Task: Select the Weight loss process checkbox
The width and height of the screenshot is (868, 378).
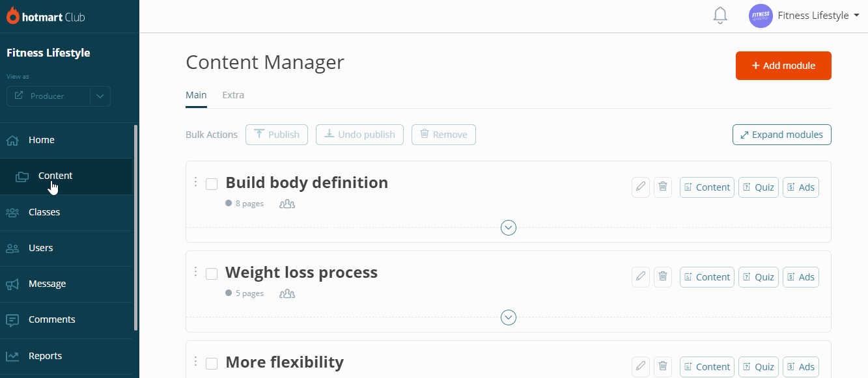Action: [212, 274]
